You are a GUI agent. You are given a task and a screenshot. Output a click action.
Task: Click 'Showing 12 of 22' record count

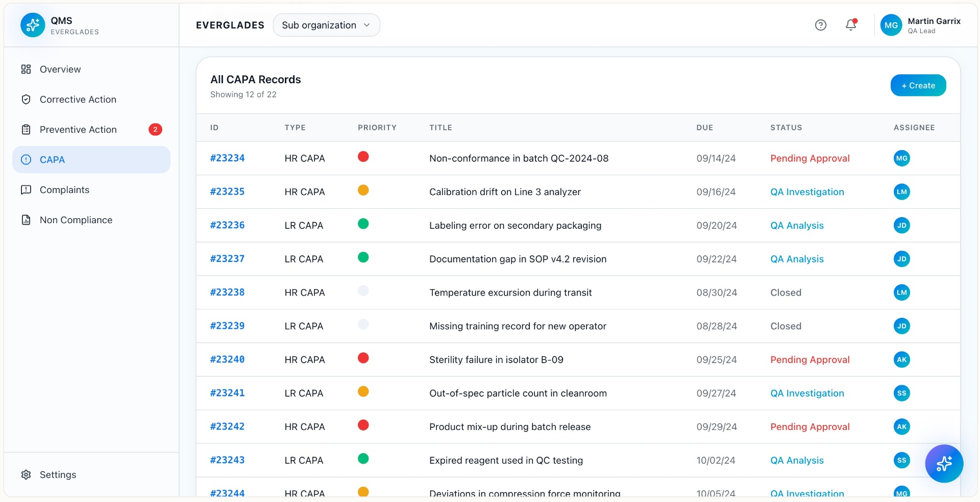coord(243,94)
